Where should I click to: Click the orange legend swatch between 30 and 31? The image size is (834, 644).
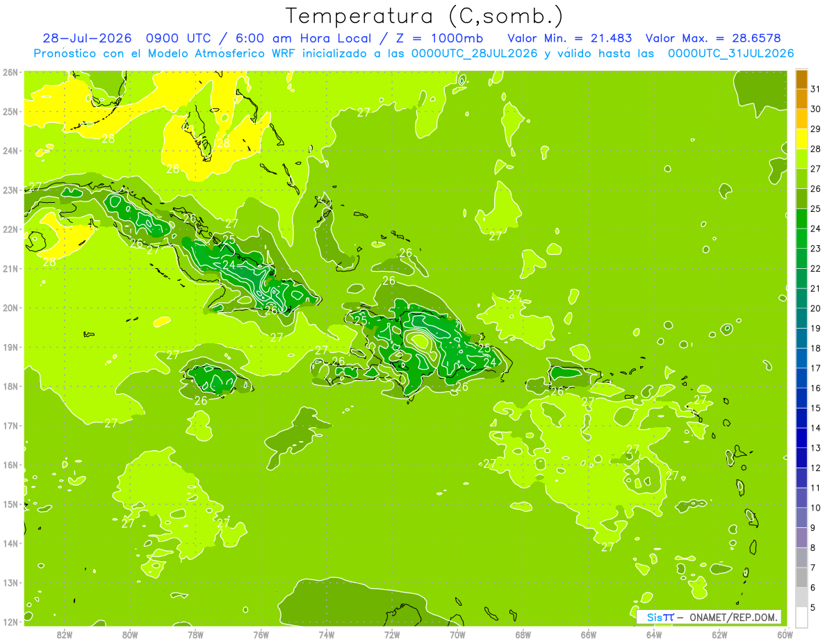coord(801,99)
